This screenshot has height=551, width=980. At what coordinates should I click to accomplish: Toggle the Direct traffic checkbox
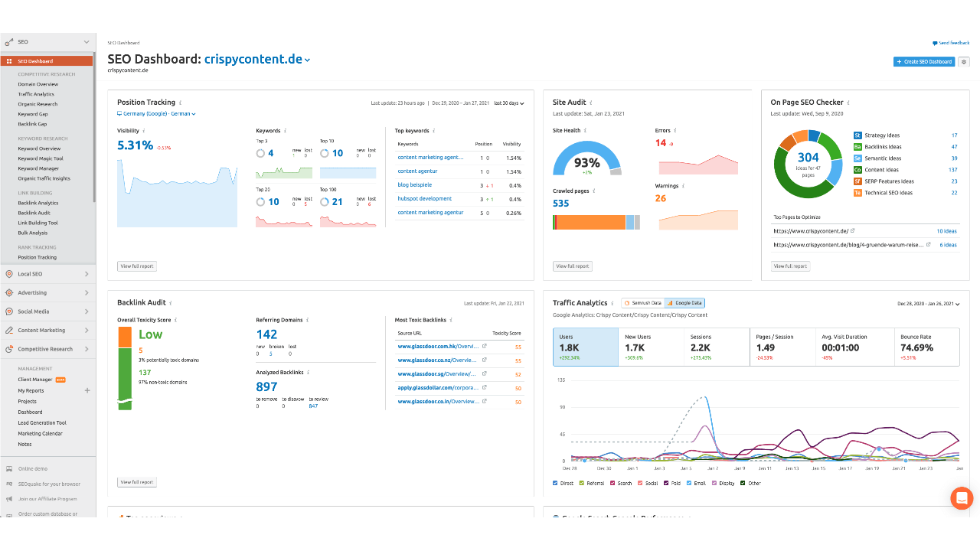pyautogui.click(x=555, y=484)
